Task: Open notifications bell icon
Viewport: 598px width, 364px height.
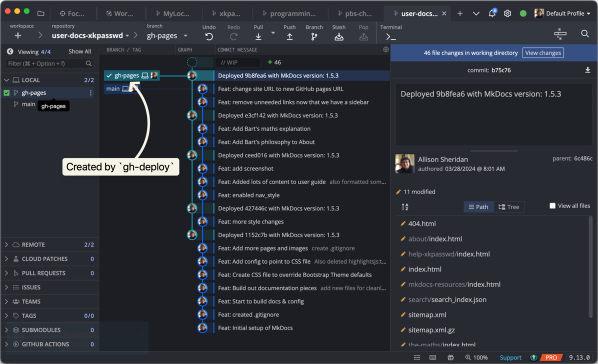Action: tap(492, 13)
